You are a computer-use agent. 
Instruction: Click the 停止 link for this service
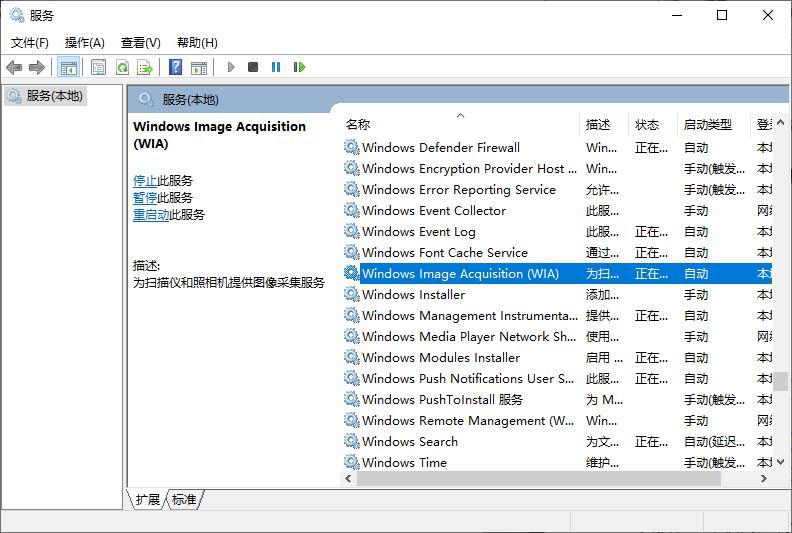pos(145,180)
